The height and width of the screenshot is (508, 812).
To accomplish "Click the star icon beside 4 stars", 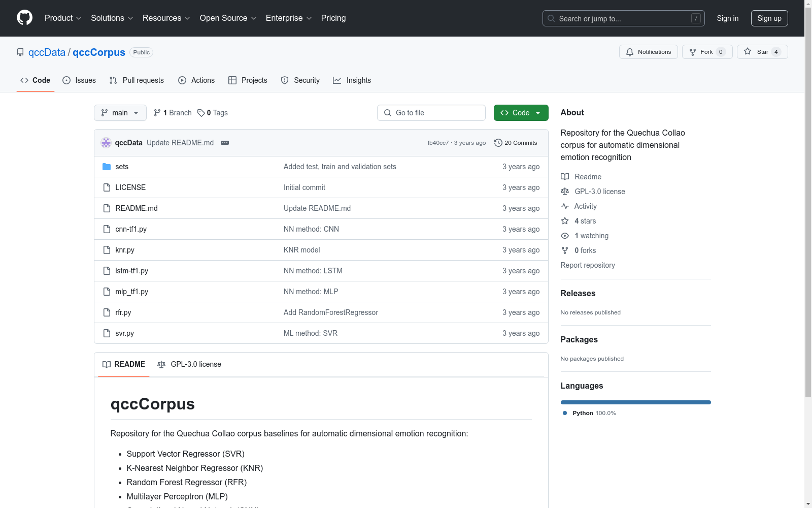I will [565, 221].
